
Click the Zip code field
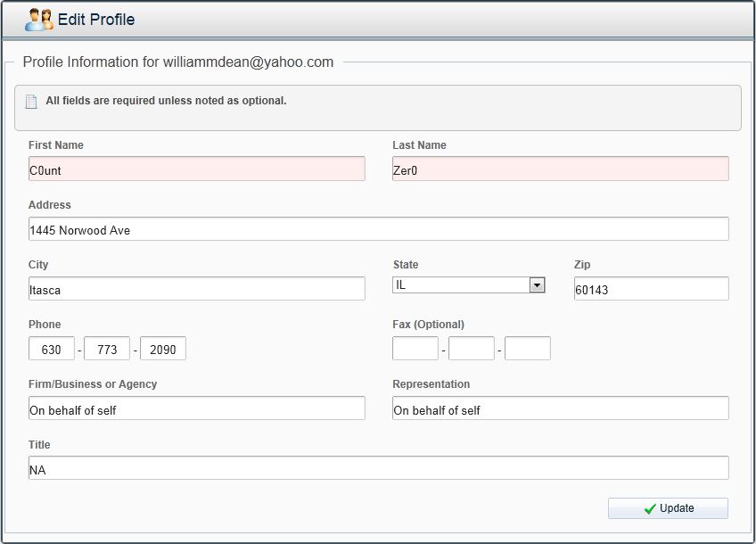(651, 289)
